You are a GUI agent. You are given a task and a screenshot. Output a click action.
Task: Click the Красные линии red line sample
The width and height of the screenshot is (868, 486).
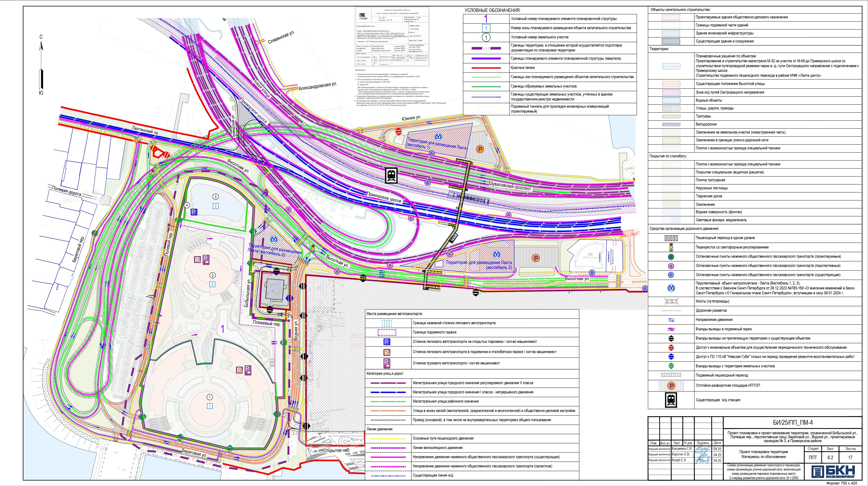point(486,68)
